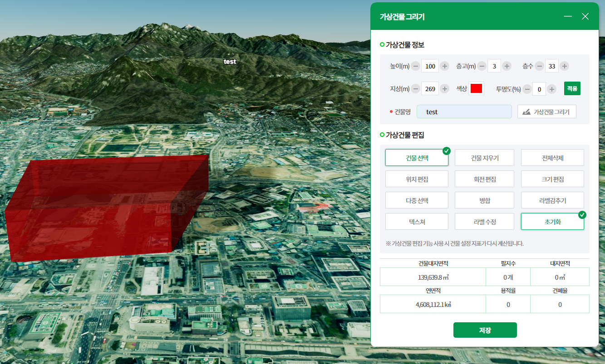This screenshot has height=364, width=605.
Task: Close the 가상건물 그리기 panel
Action: [x=585, y=16]
